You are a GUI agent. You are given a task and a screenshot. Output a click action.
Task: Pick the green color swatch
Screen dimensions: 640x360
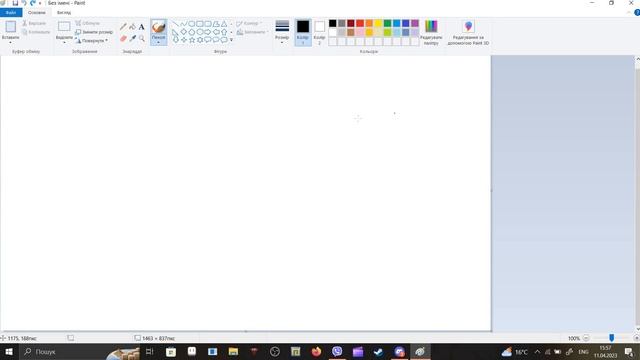387,23
